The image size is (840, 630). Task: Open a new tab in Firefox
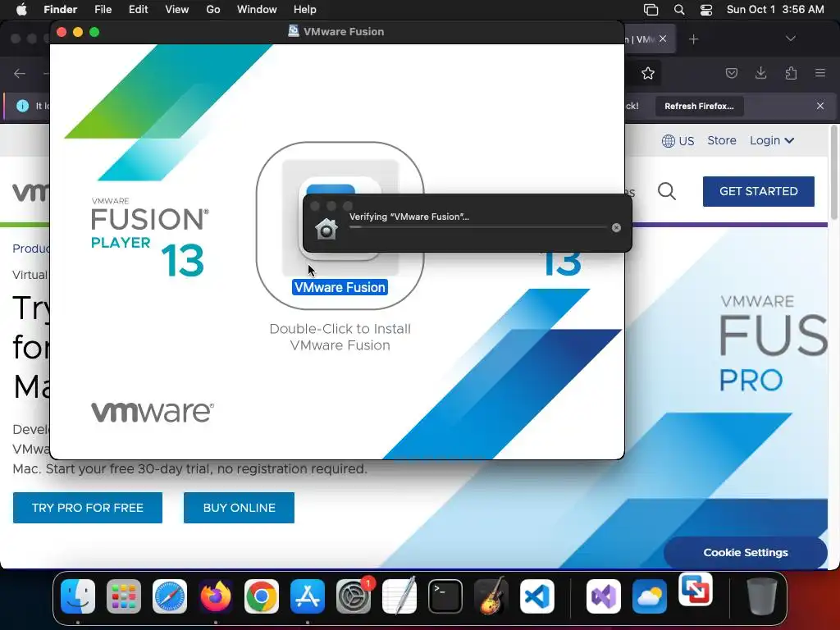coord(693,39)
